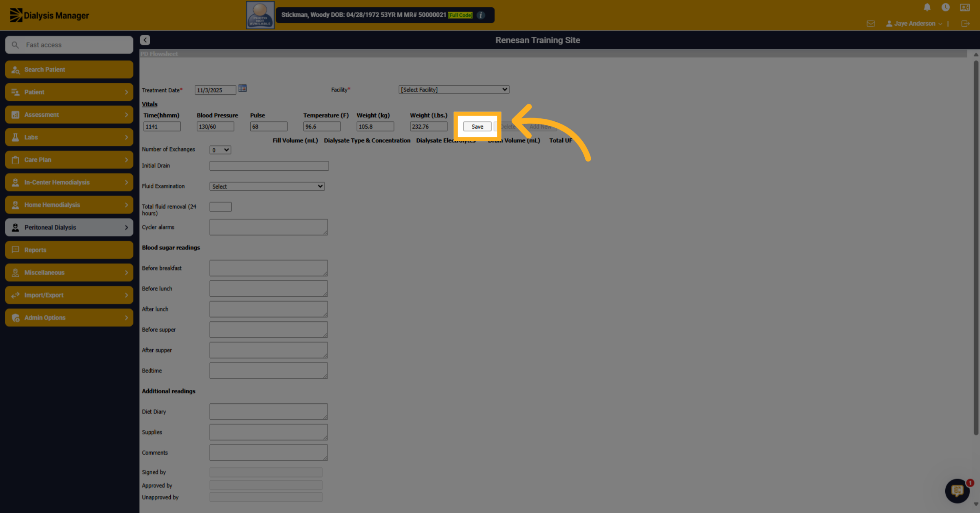Image resolution: width=980 pixels, height=513 pixels.
Task: Open Jaye Anderson user menu
Action: coord(914,24)
